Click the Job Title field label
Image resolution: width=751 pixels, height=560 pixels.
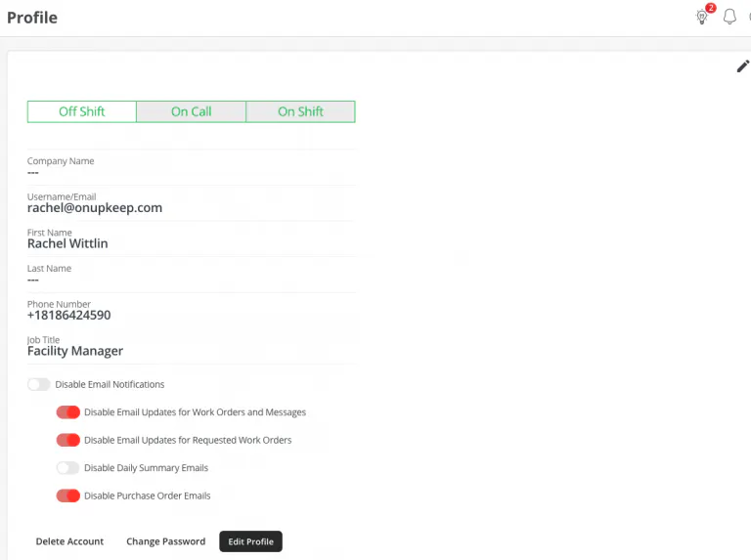coord(44,340)
